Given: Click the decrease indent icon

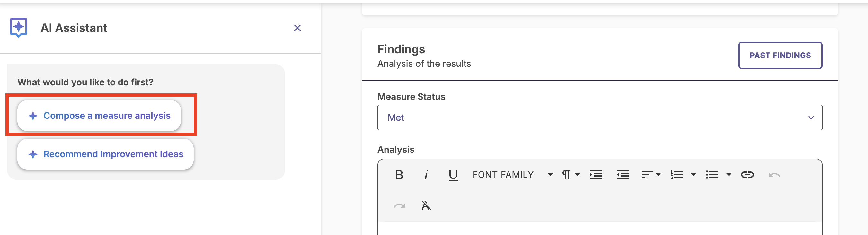Looking at the screenshot, I should [x=623, y=175].
